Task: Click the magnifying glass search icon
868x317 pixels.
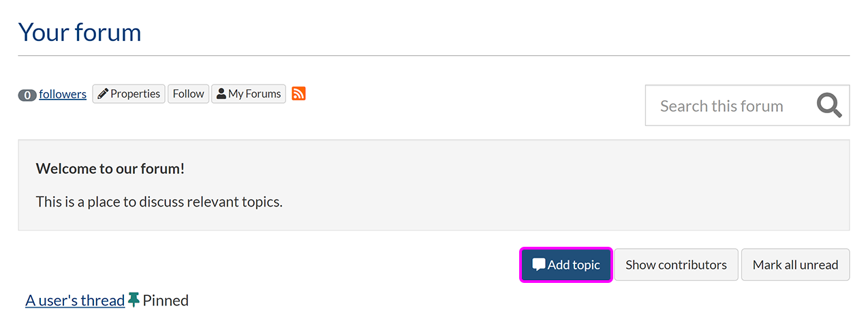Action: coord(829,106)
